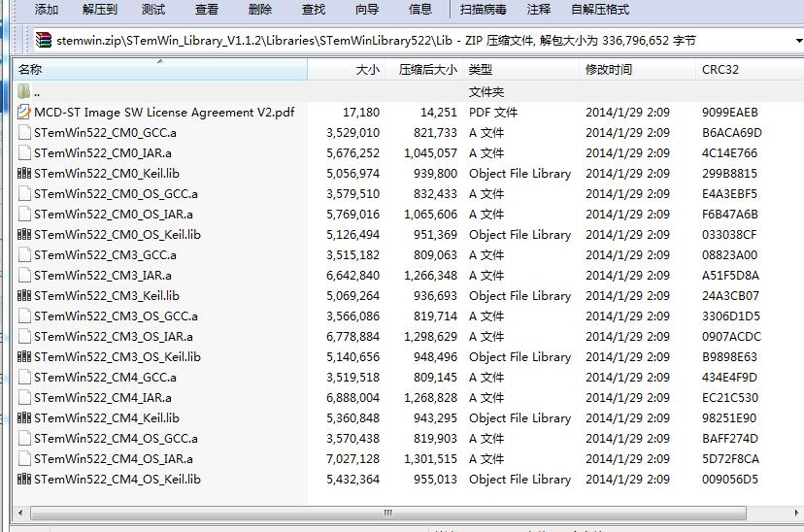The width and height of the screenshot is (804, 532).
Task: Select library icon of STemWin522_CM3_OS_Keil.lib
Action: 24,356
